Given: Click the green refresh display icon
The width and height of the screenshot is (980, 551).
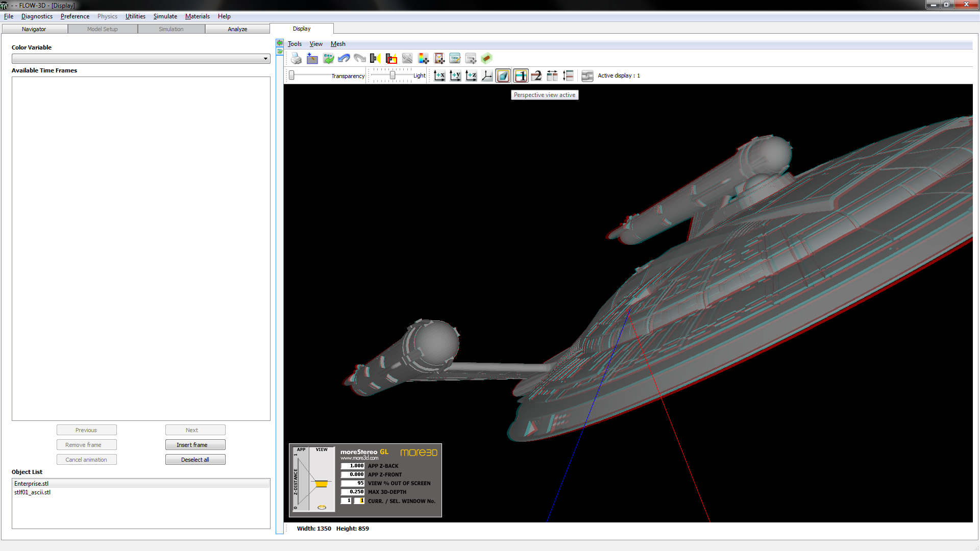Looking at the screenshot, I should click(x=328, y=59).
